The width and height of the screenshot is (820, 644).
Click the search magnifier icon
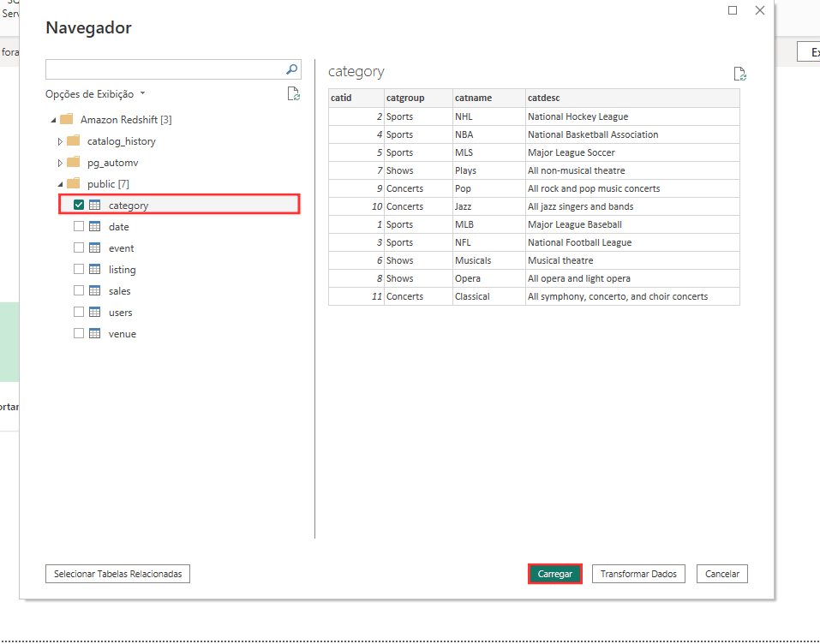(291, 69)
